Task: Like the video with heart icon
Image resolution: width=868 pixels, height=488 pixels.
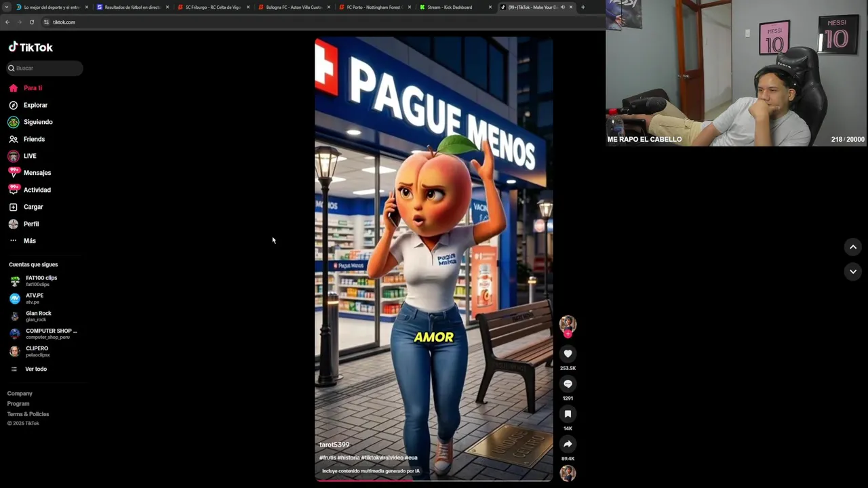Action: (568, 354)
